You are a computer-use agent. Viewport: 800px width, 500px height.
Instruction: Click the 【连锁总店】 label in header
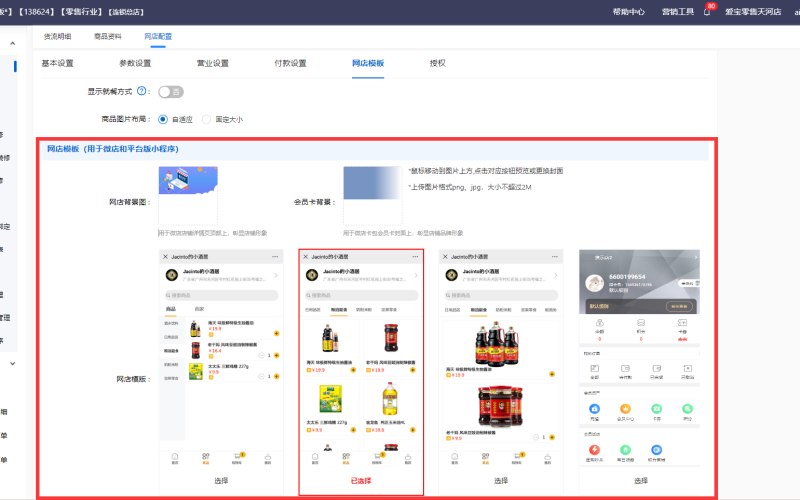tap(126, 12)
